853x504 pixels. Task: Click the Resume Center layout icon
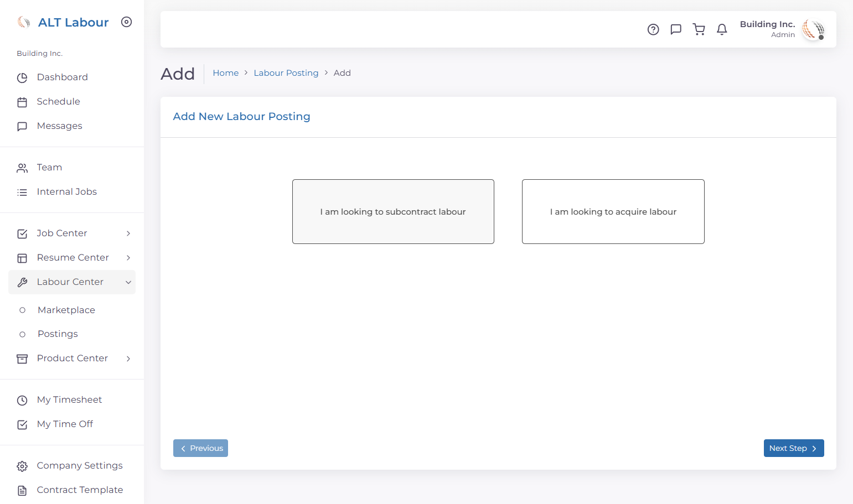click(22, 258)
